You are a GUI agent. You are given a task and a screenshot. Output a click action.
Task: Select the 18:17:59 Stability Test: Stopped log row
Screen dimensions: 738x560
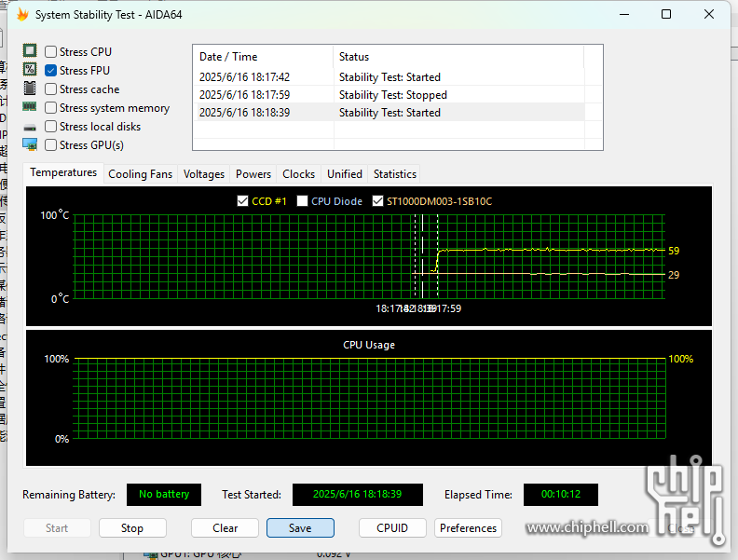coord(389,95)
